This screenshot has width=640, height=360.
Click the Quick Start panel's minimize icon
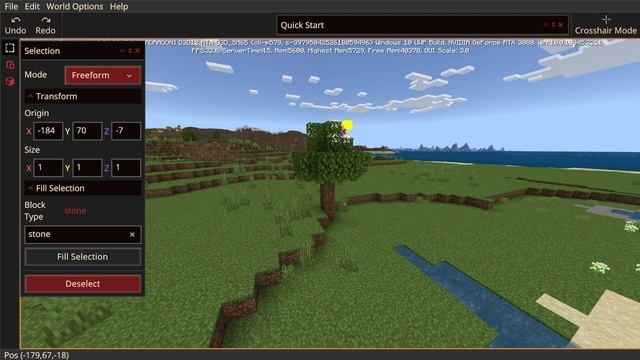coord(545,25)
